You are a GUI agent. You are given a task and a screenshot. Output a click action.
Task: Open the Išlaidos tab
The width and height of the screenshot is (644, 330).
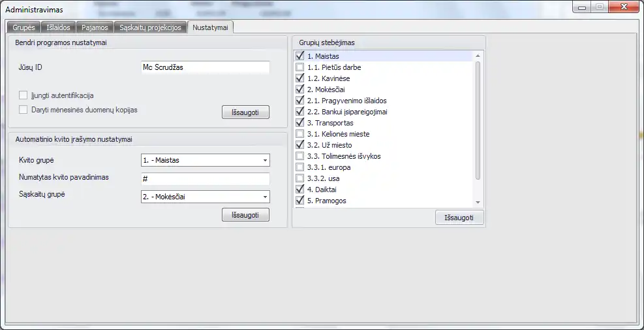(x=58, y=27)
